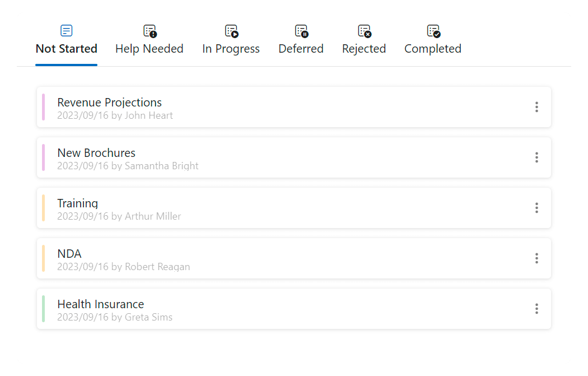Click the Deferred pause icon
Screen dimensions: 588x376
(x=301, y=31)
